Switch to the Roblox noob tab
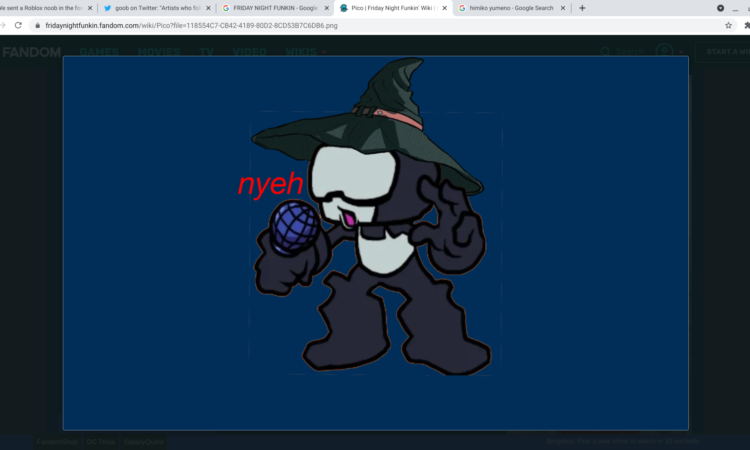The width and height of the screenshot is (750, 450). coord(41,8)
